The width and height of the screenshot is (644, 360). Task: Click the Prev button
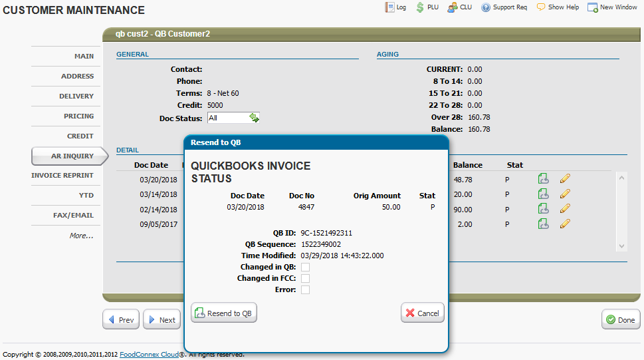click(121, 319)
